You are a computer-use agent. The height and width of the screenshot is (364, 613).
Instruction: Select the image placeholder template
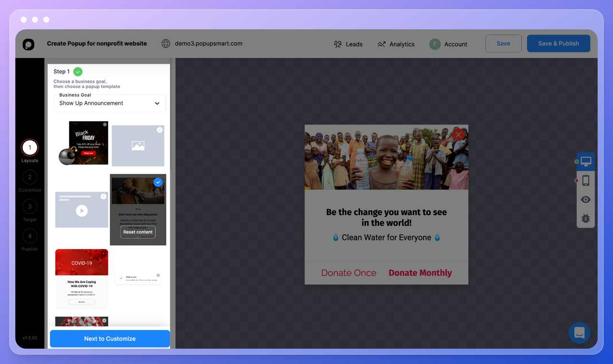pos(138,146)
